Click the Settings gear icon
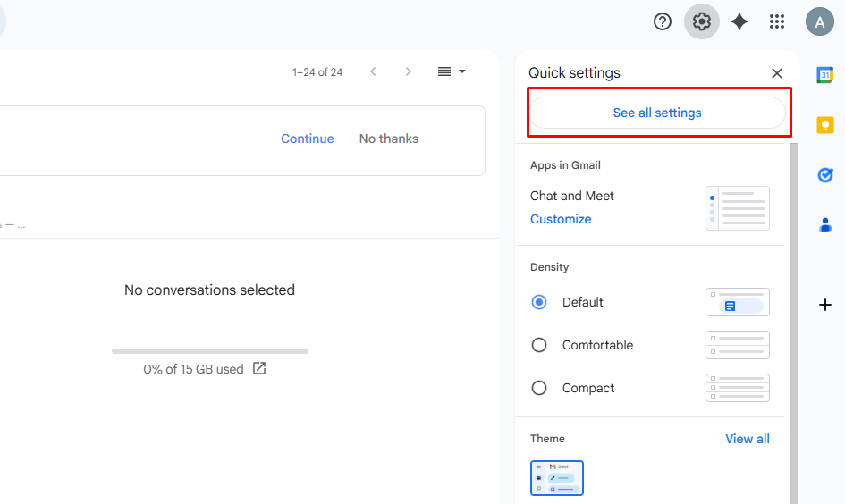845x504 pixels. point(702,22)
